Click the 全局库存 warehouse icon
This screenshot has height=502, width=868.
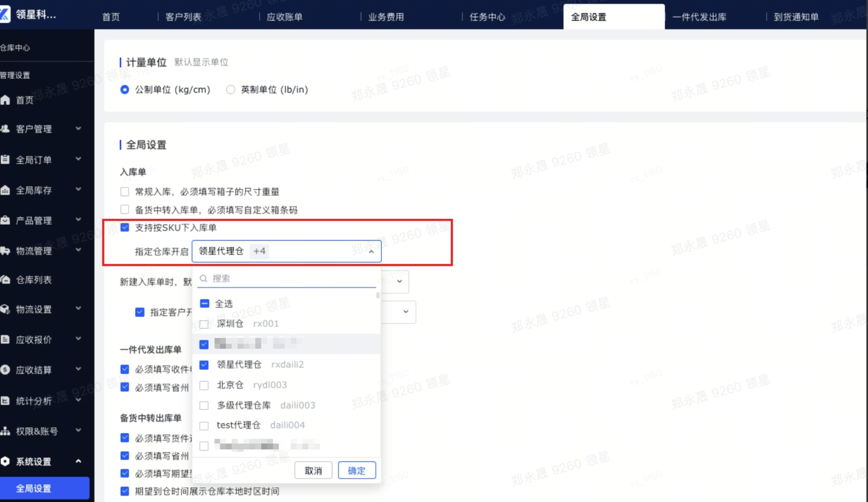tap(5, 190)
